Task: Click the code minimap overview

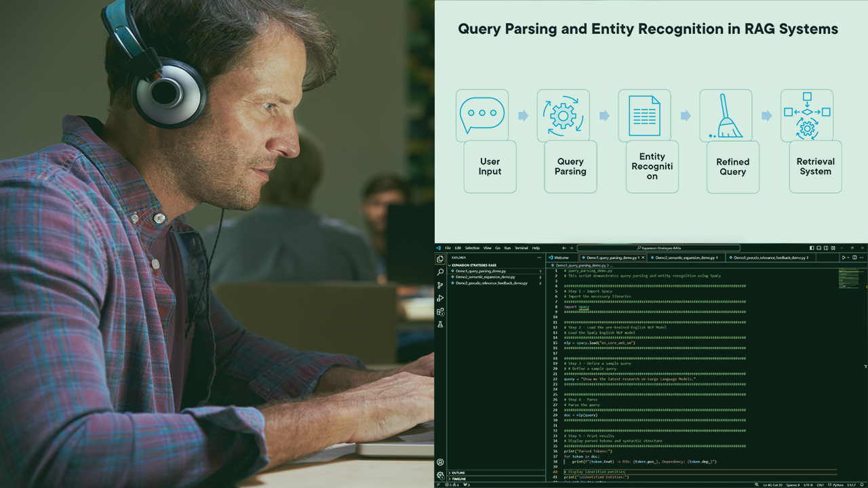Action: pyautogui.click(x=848, y=279)
